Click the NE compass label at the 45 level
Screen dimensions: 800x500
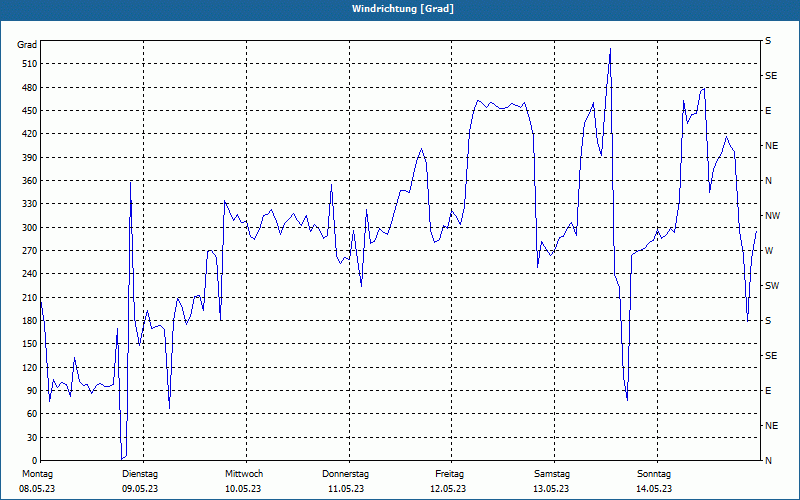[772, 426]
